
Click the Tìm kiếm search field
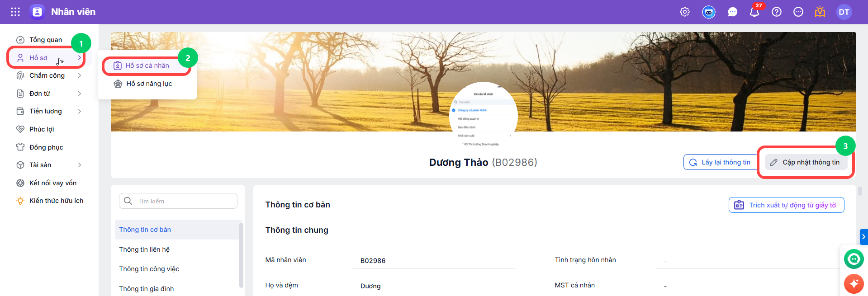178,201
